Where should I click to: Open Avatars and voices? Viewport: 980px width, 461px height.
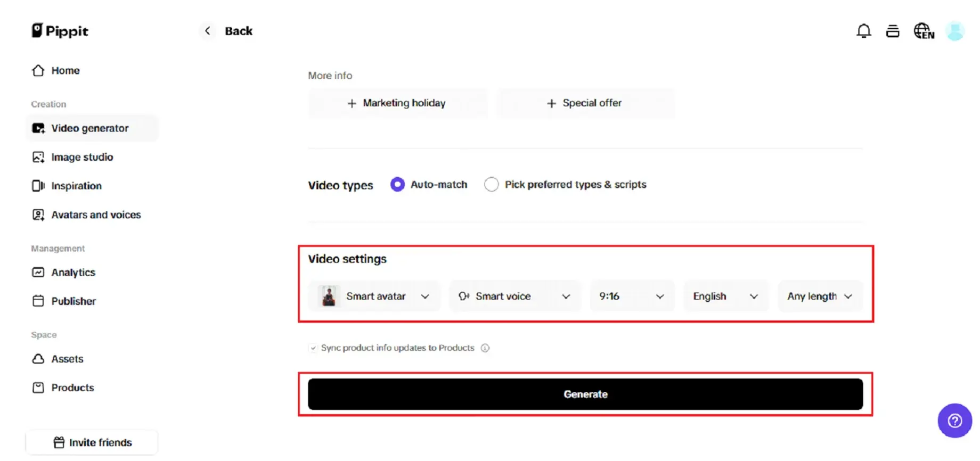(x=92, y=215)
